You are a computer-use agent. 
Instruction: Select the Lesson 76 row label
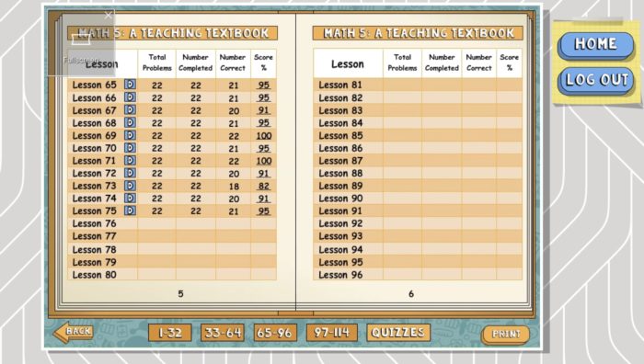[x=94, y=223]
